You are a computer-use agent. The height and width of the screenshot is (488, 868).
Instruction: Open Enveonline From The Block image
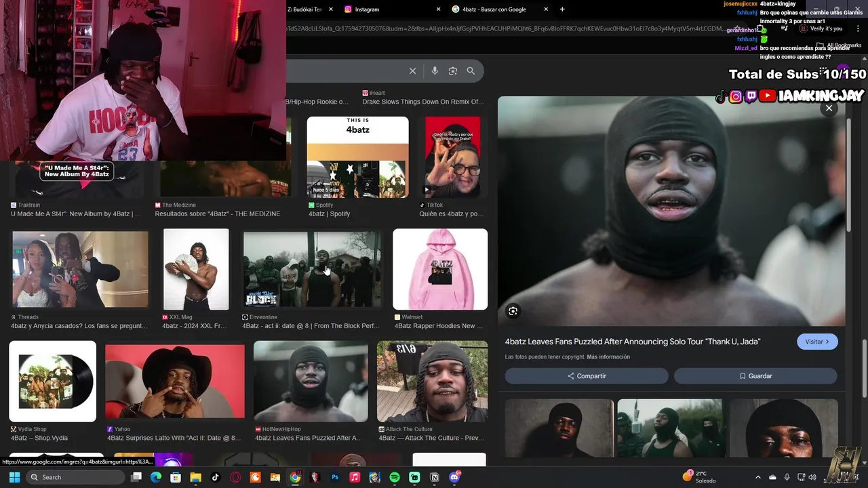(313, 269)
